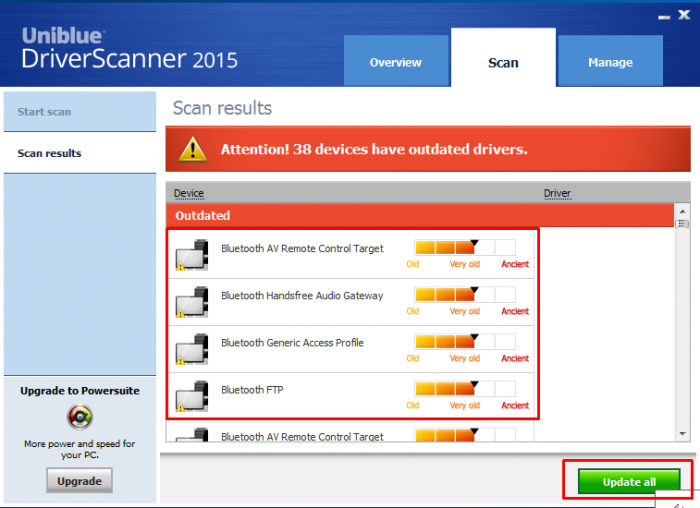Close the DriverScanner window
The height and width of the screenshot is (508, 700).
coord(684,15)
